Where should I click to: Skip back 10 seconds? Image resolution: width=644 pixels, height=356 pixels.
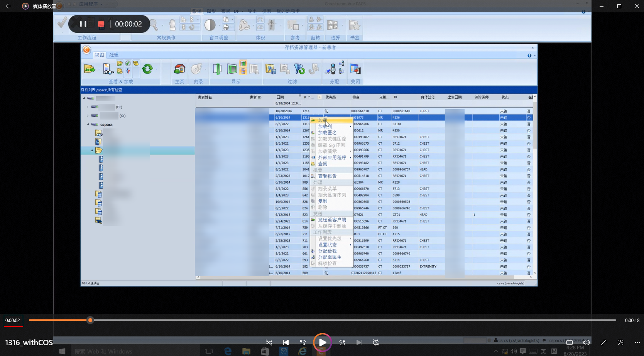pyautogui.click(x=303, y=343)
